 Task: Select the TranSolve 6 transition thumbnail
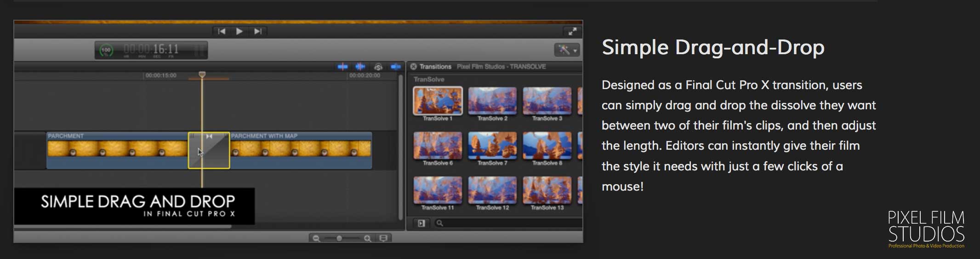click(x=438, y=145)
